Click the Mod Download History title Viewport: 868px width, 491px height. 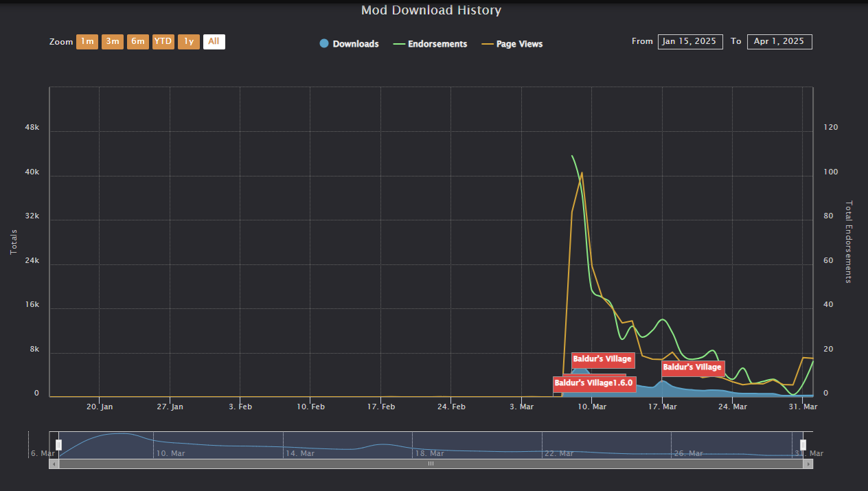[x=431, y=10]
